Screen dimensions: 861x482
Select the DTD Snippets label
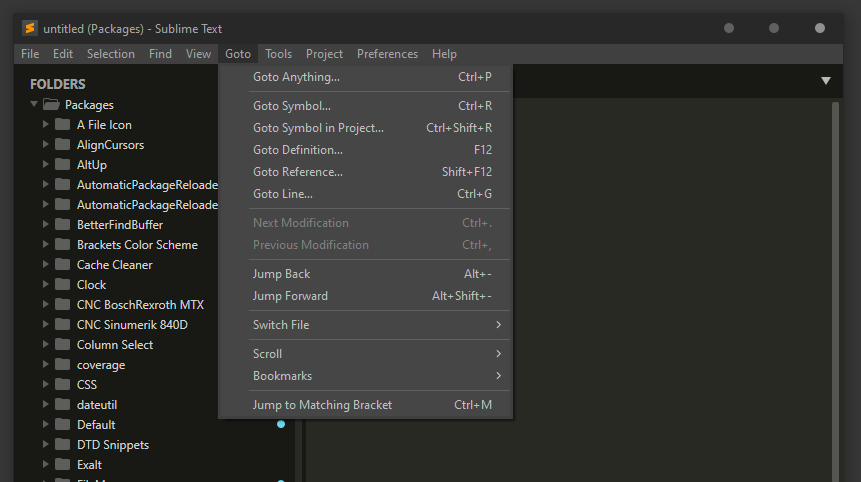click(113, 445)
